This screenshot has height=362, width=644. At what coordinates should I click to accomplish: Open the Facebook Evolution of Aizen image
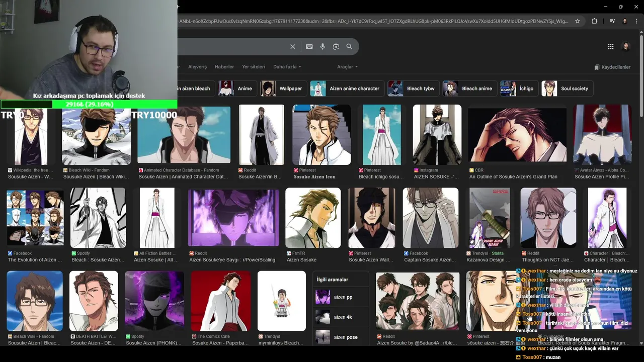point(35,218)
